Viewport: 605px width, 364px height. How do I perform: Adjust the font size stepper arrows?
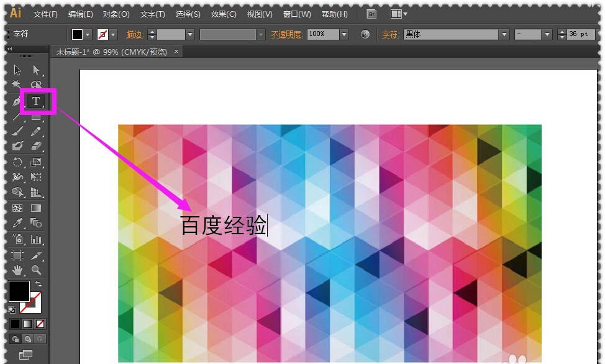click(x=562, y=34)
